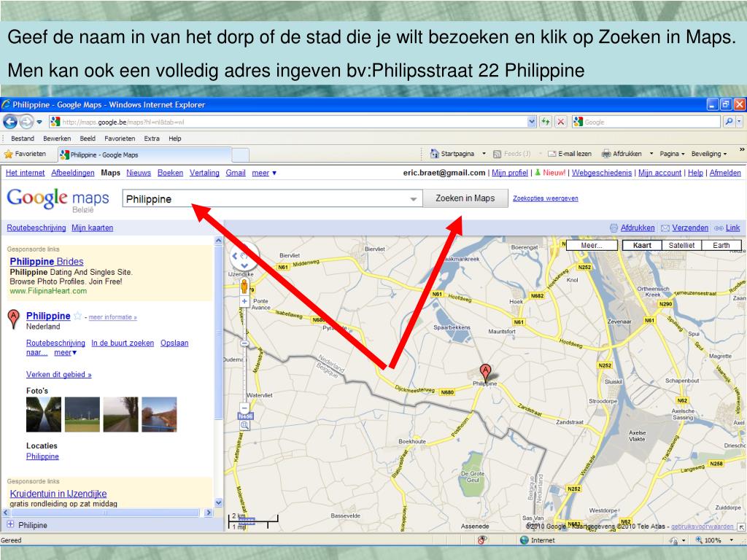Switch to Satelliet map view
The width and height of the screenshot is (747, 560).
tap(682, 245)
